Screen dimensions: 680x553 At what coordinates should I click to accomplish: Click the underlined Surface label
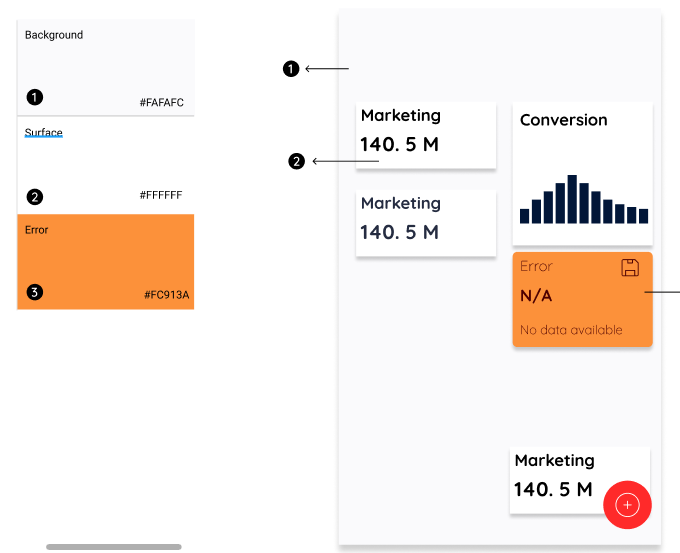click(x=43, y=133)
